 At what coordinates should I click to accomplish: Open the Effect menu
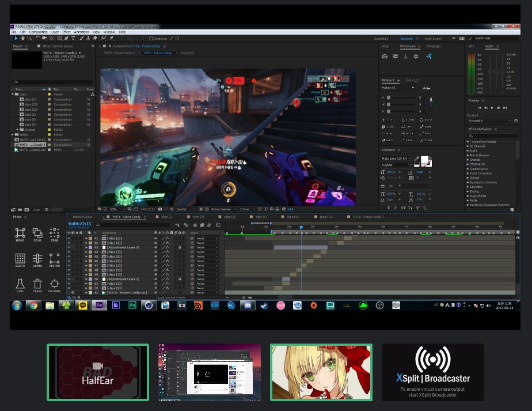tap(67, 32)
